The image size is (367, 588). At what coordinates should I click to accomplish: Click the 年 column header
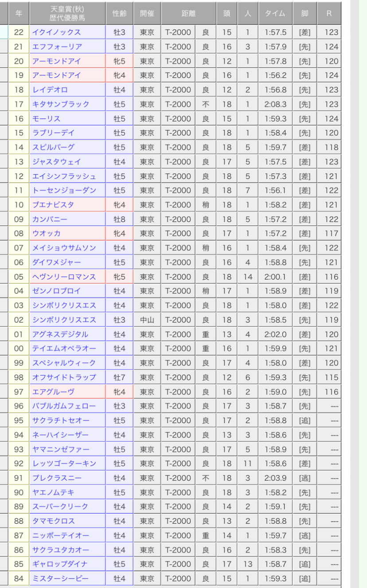[x=19, y=13]
